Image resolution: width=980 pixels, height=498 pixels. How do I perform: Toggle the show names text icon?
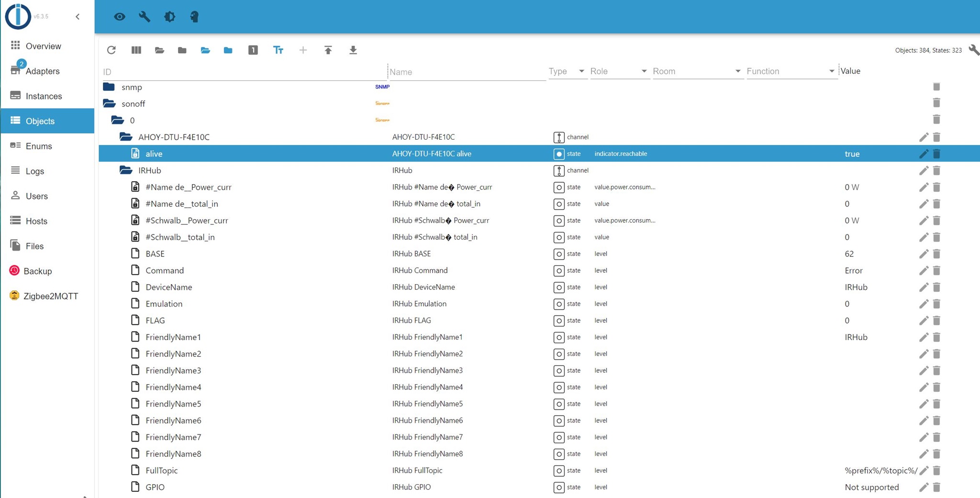point(278,50)
